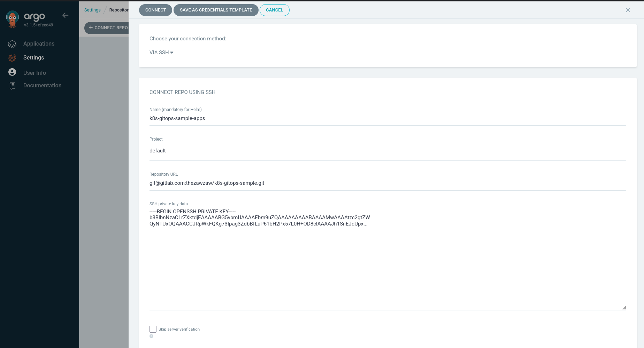Click the CONNECT button

[155, 10]
